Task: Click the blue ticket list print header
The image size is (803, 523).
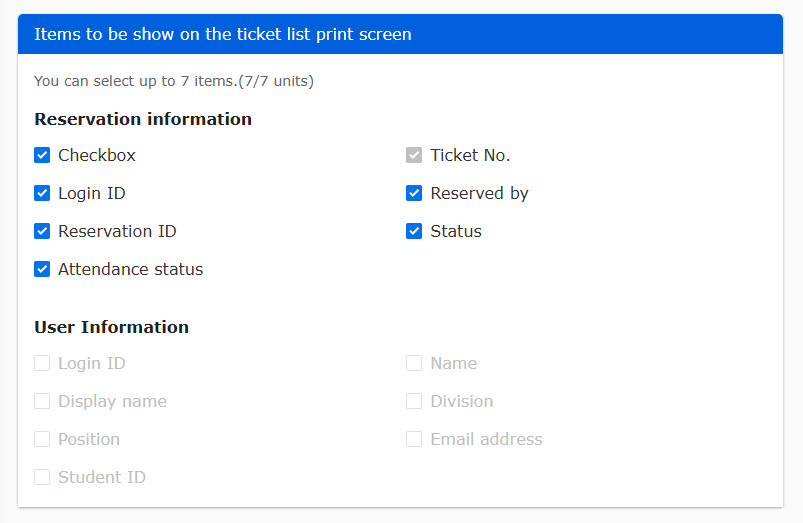Action: 400,34
